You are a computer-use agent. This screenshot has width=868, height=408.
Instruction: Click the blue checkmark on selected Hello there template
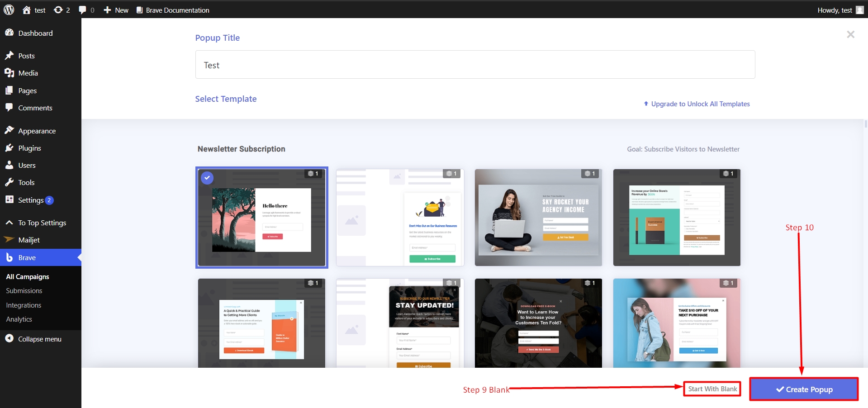pos(207,178)
